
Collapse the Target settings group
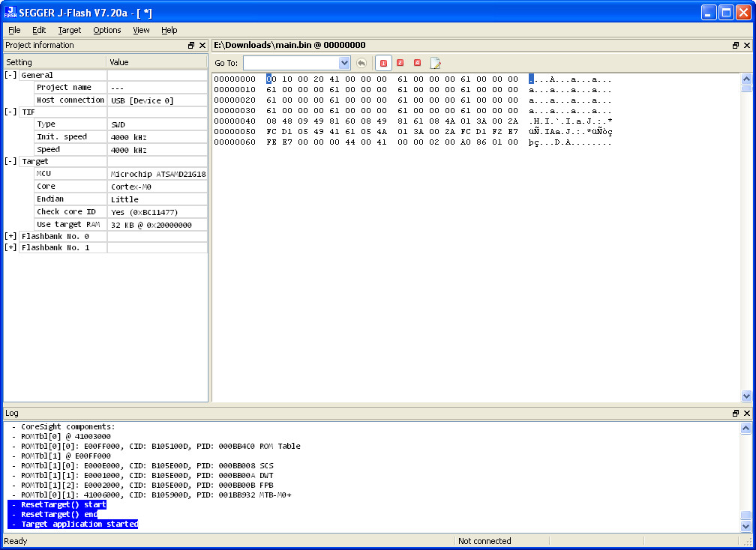[10, 161]
